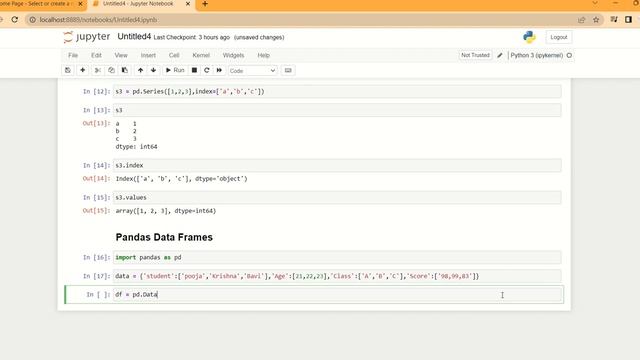
Task: Open the File menu
Action: (x=73, y=55)
